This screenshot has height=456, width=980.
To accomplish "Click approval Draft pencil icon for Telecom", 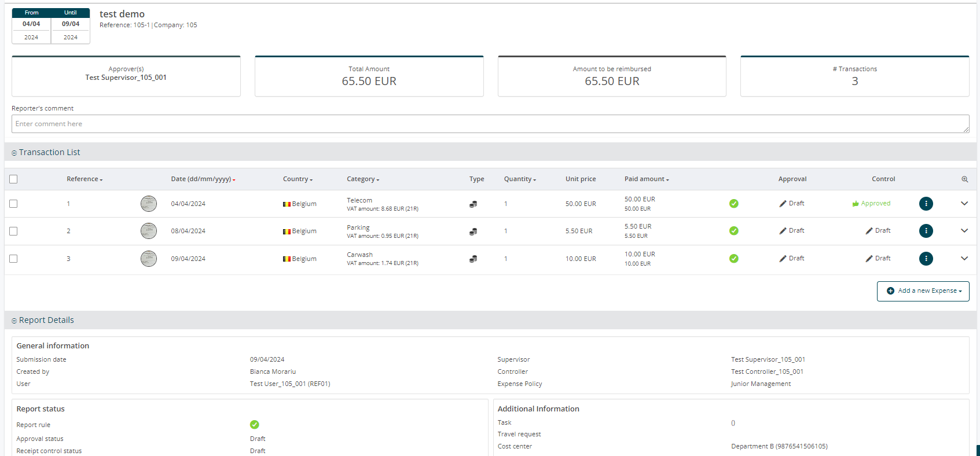I will [783, 204].
